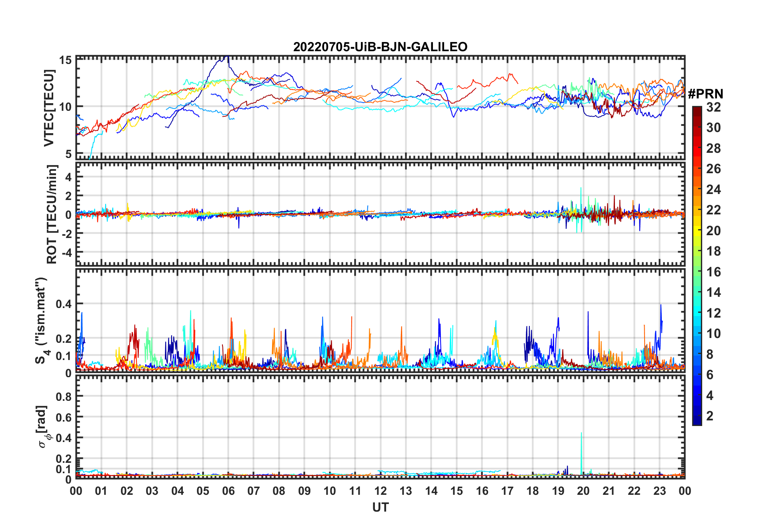Click the plot title 20220705-UiB-BJN-GALILEO
This screenshot has width=761, height=532.
point(380,47)
